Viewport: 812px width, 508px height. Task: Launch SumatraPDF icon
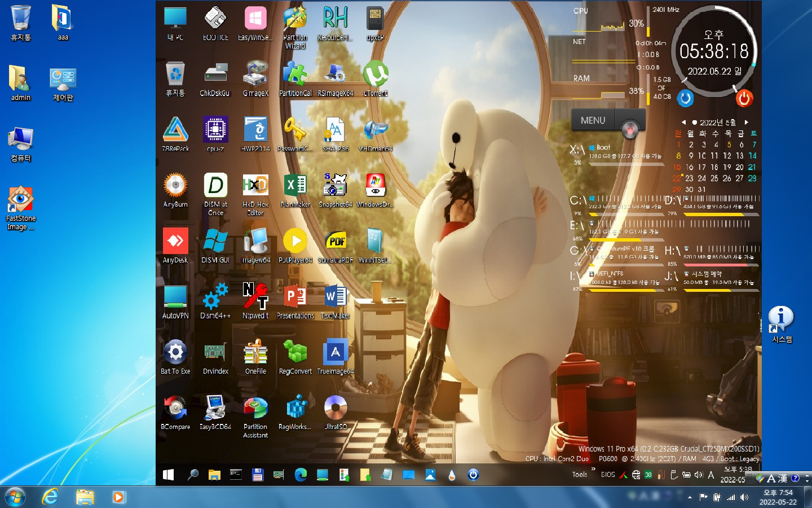point(335,246)
